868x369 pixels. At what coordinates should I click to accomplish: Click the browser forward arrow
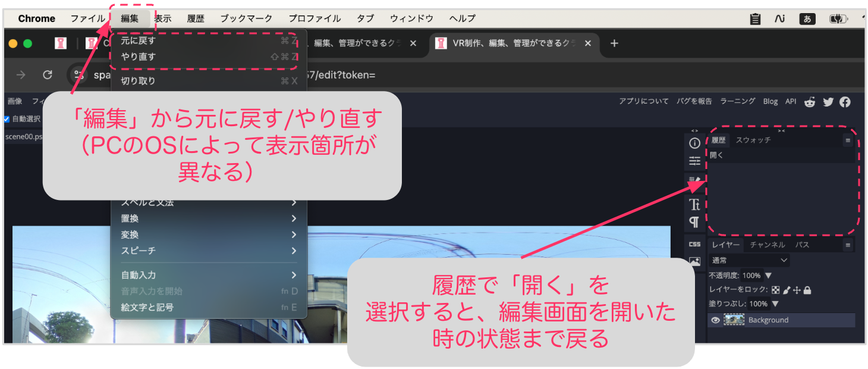21,75
